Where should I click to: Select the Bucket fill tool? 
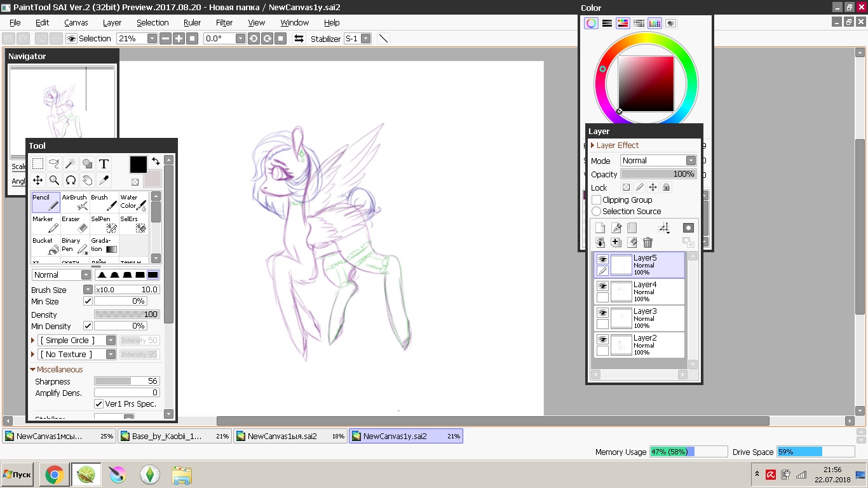pos(46,245)
